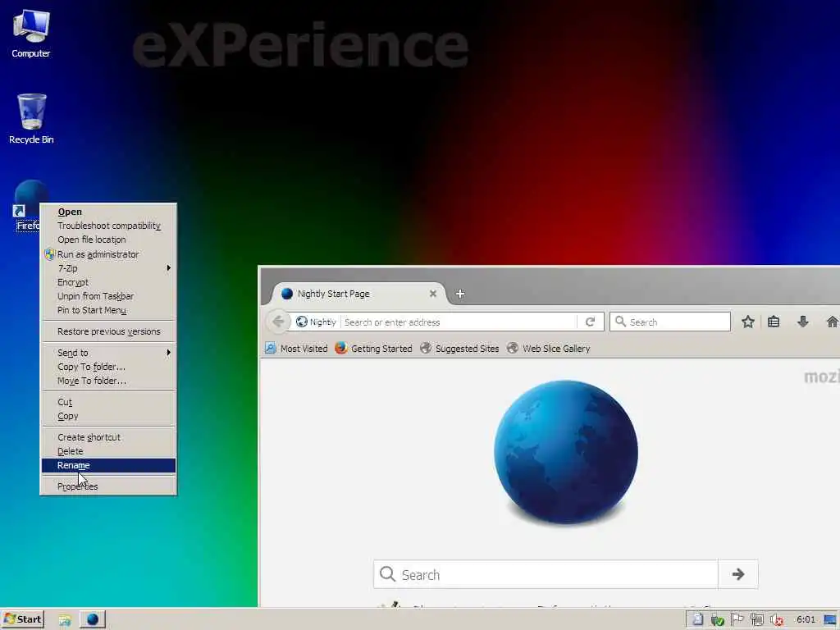Select highlighted Rename entry
Image resolution: width=840 pixels, height=630 pixels.
tap(109, 465)
